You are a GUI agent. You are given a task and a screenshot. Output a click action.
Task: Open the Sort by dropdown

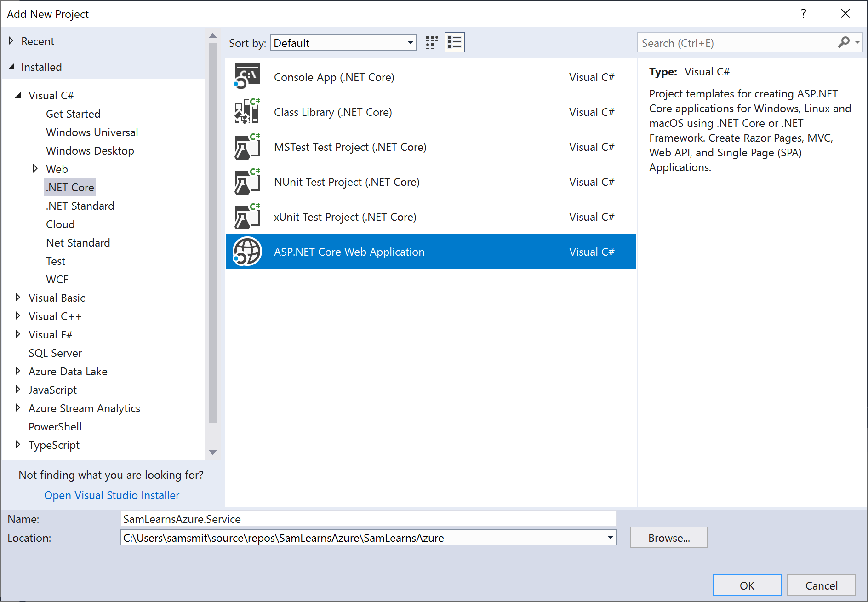(410, 43)
